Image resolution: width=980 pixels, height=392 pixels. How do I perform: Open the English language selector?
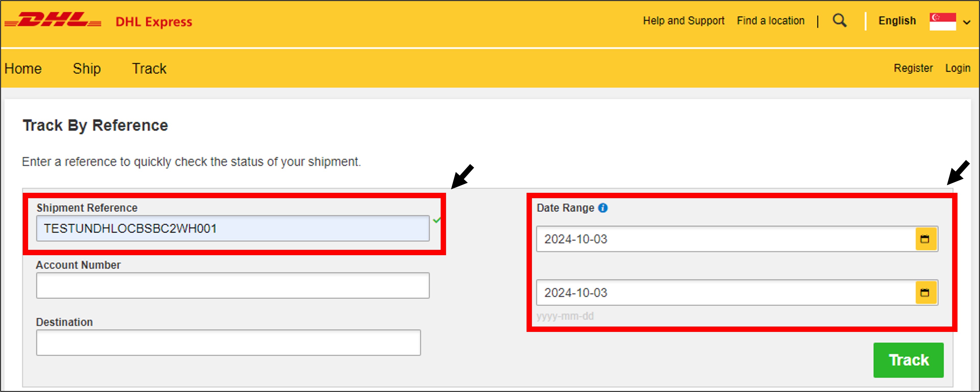[x=897, y=20]
